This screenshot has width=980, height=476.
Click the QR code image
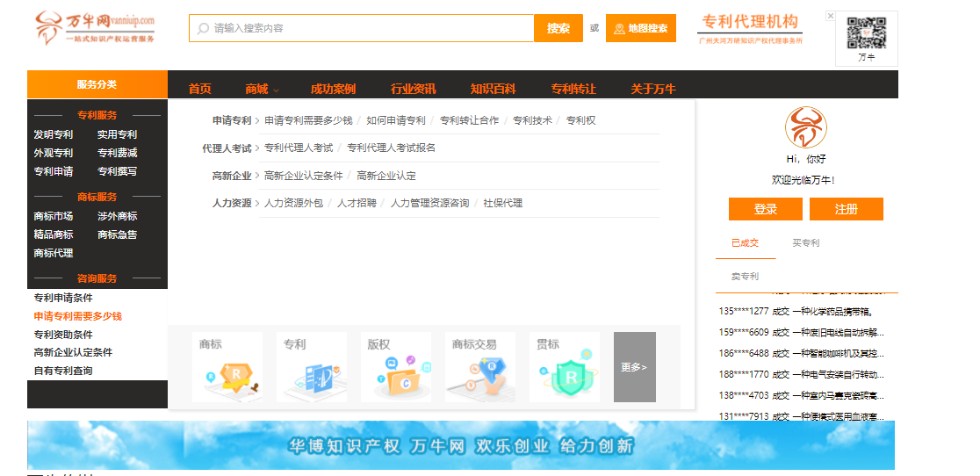click(866, 33)
